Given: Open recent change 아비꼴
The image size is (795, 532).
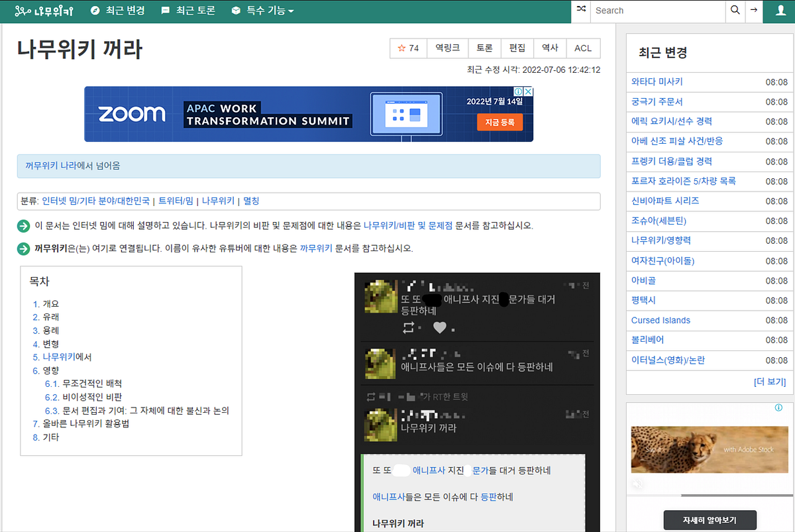Looking at the screenshot, I should click(x=644, y=281).
